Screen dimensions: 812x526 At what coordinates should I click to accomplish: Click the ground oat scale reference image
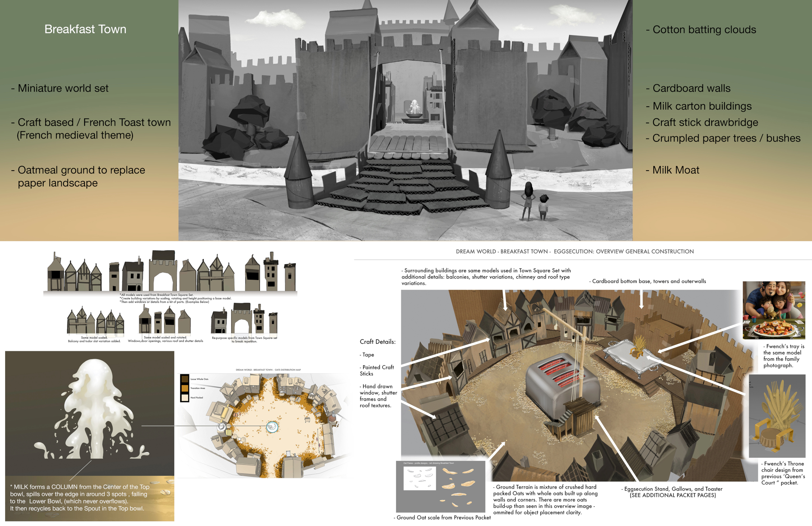tap(440, 487)
